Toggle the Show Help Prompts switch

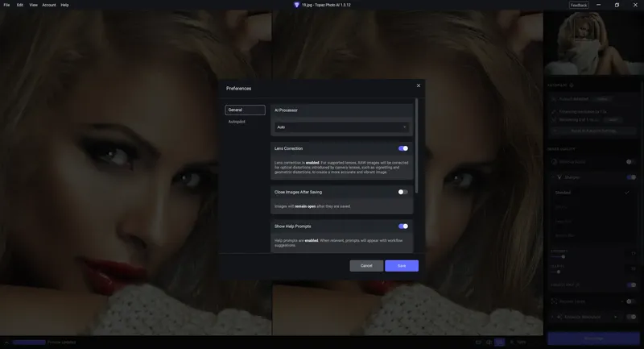click(403, 226)
